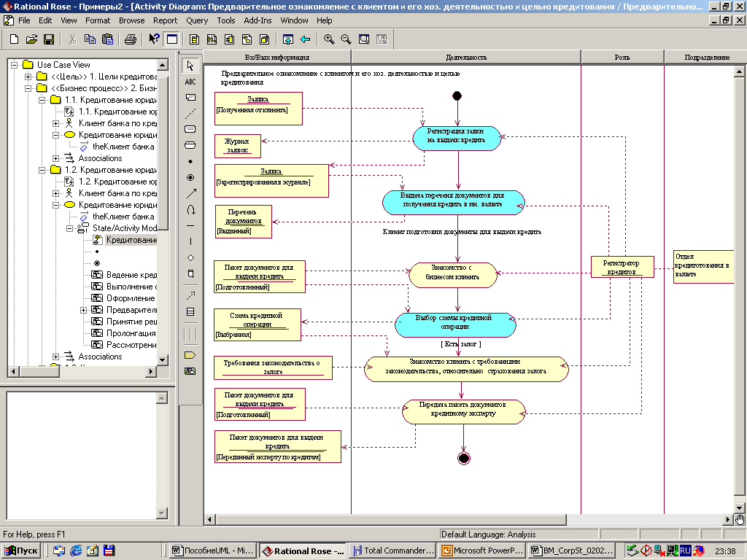The image size is (747, 560).
Task: Open the Add-Ins menu
Action: (258, 20)
